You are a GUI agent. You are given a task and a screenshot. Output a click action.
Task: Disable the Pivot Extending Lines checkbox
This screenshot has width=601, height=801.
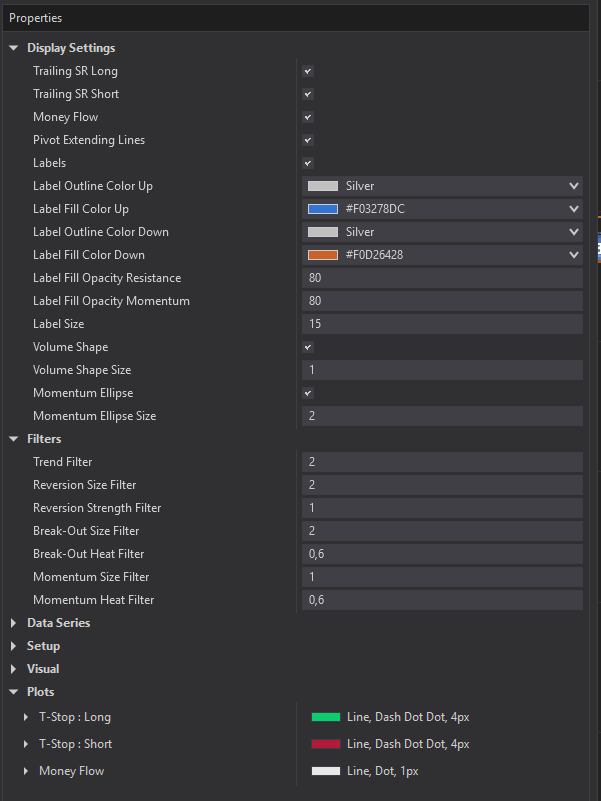click(x=308, y=140)
